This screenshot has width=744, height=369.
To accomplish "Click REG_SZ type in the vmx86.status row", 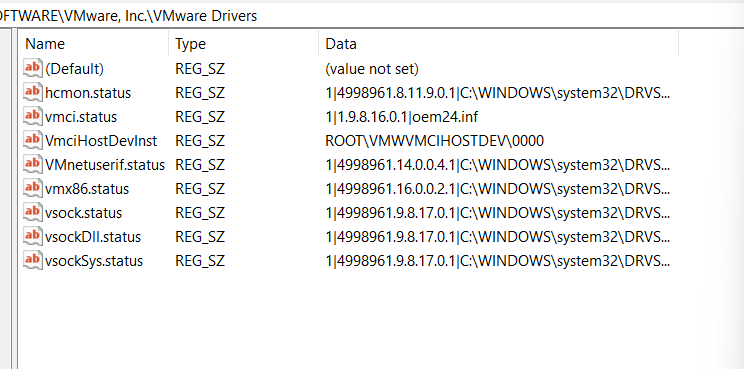I will click(x=200, y=189).
